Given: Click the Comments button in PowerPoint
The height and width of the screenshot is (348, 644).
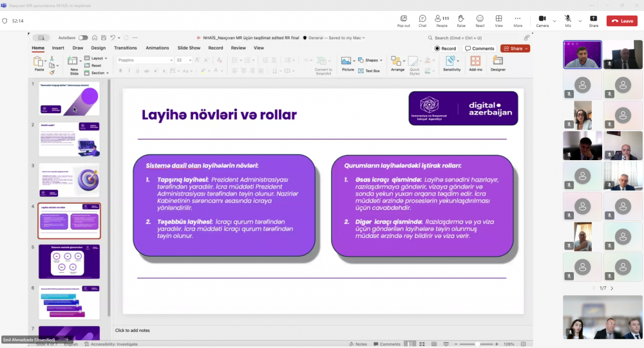Looking at the screenshot, I should pos(480,48).
